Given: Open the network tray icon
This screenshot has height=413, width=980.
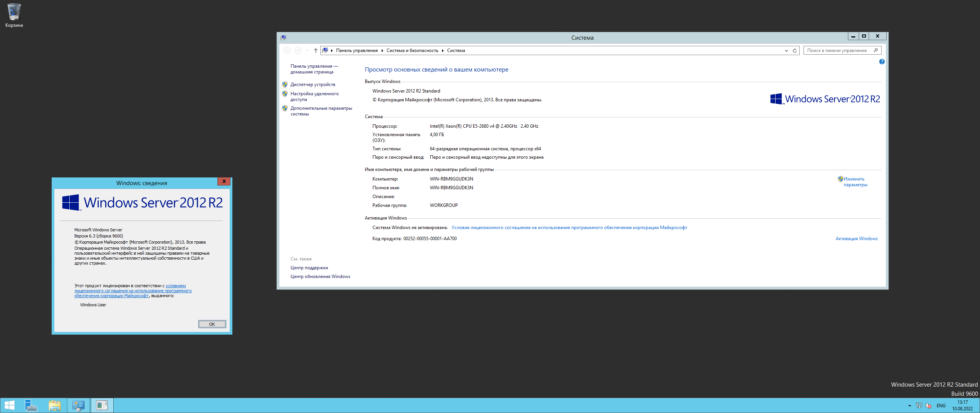Looking at the screenshot, I should coord(919,405).
